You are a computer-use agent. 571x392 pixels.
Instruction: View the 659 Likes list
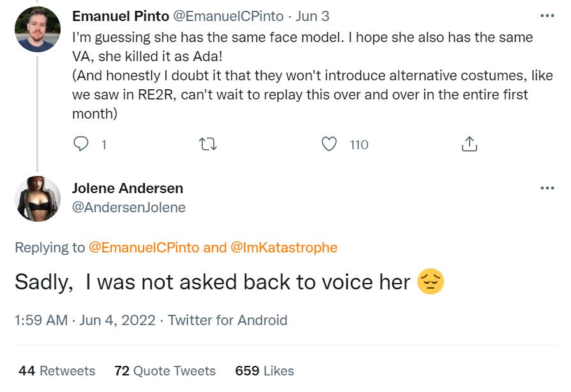(x=264, y=370)
